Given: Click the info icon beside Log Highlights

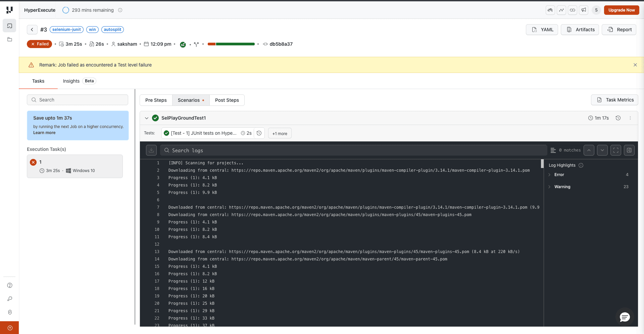Looking at the screenshot, I should 581,165.
